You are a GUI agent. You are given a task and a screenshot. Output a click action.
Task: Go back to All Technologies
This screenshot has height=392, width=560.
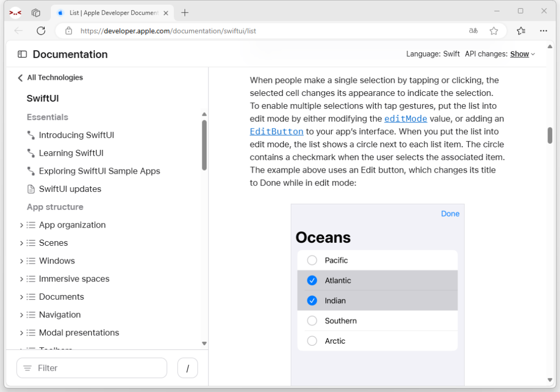coord(50,77)
